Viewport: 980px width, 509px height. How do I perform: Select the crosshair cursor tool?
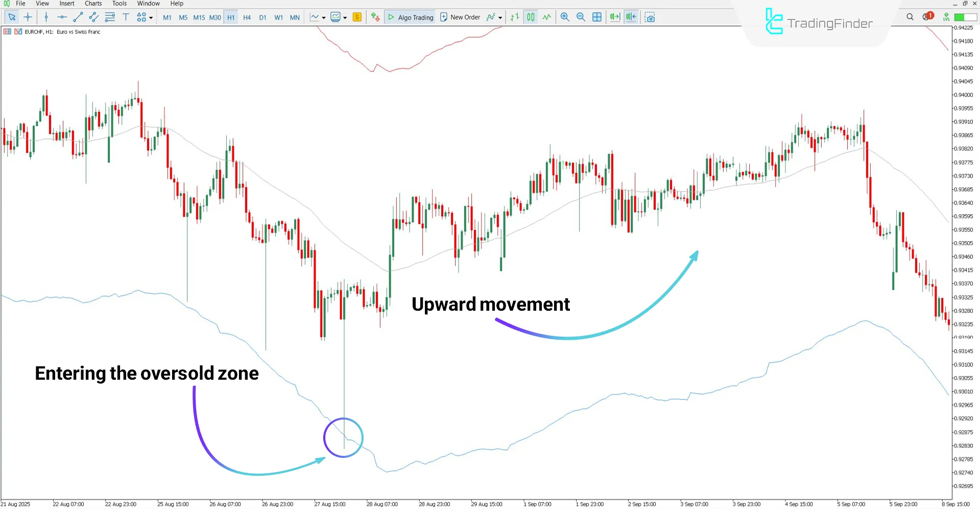tap(28, 17)
